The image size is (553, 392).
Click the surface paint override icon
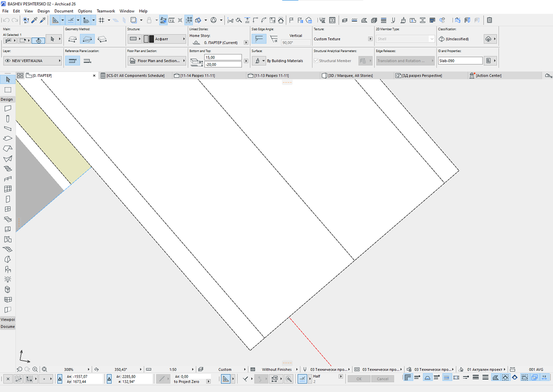click(259, 61)
